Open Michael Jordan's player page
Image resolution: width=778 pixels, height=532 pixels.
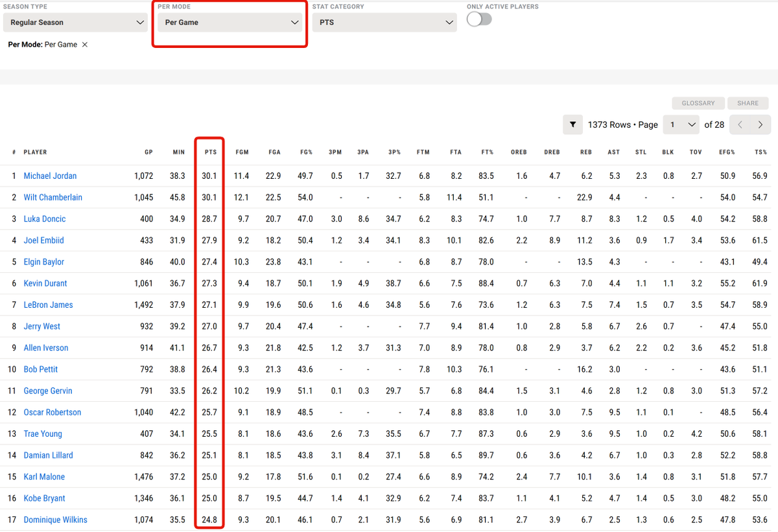pos(50,176)
